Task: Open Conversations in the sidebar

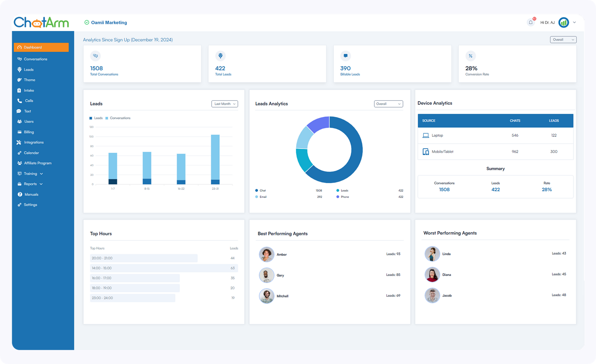Action: click(x=35, y=59)
